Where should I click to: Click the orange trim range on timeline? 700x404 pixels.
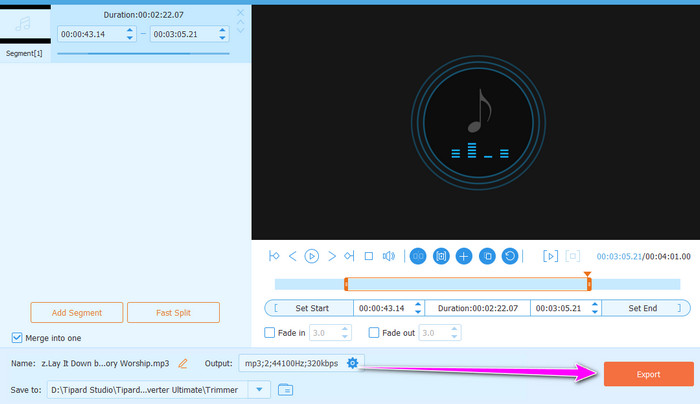[467, 285]
